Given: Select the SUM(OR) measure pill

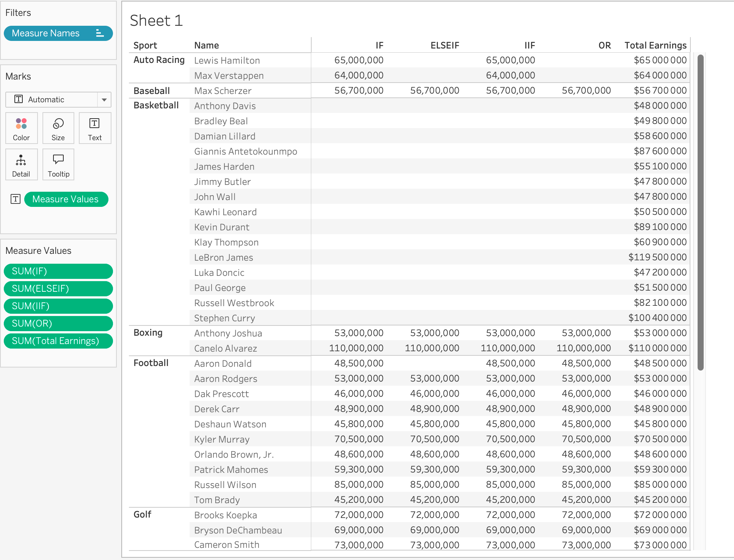Looking at the screenshot, I should pyautogui.click(x=58, y=324).
